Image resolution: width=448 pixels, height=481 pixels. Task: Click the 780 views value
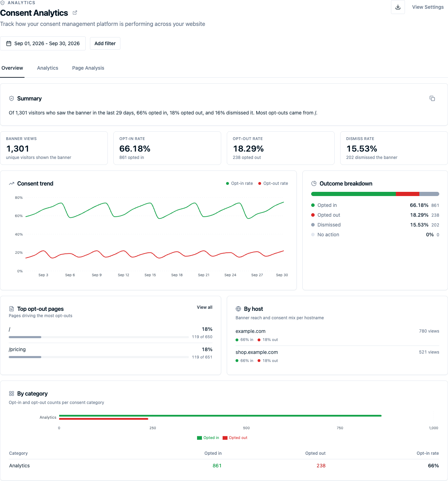tap(429, 331)
